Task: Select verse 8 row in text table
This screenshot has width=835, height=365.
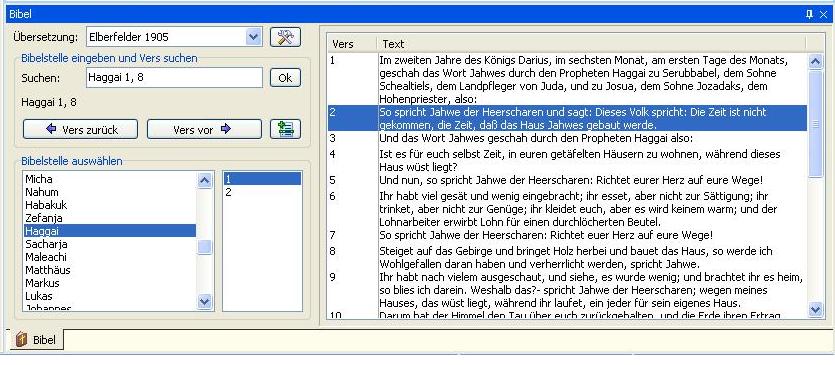Action: click(x=567, y=257)
